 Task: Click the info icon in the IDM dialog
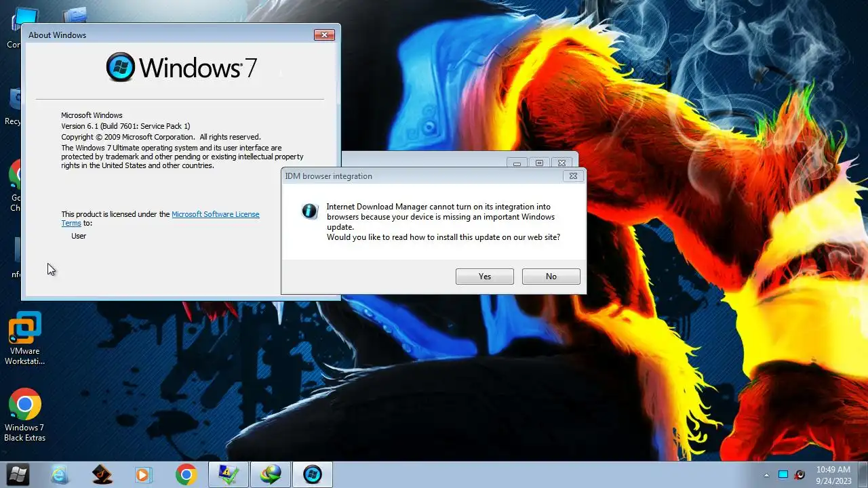pyautogui.click(x=310, y=211)
